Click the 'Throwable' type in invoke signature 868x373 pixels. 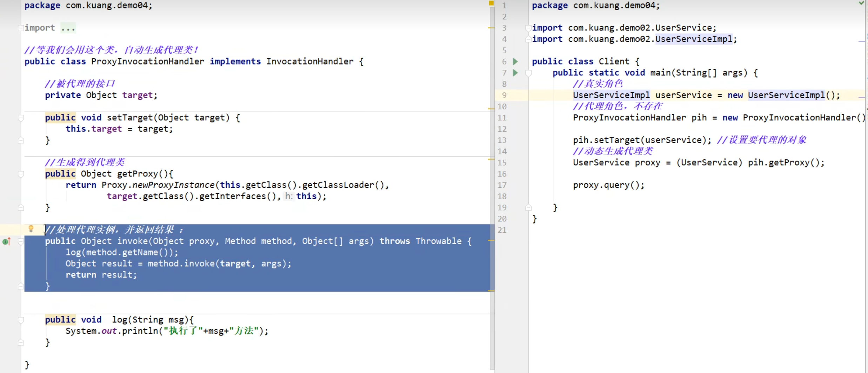(439, 241)
